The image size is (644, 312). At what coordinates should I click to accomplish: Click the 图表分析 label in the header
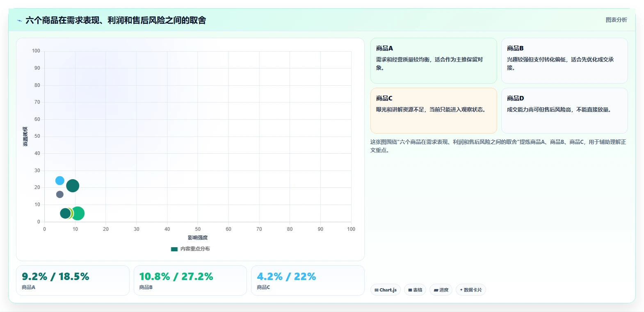pyautogui.click(x=616, y=20)
